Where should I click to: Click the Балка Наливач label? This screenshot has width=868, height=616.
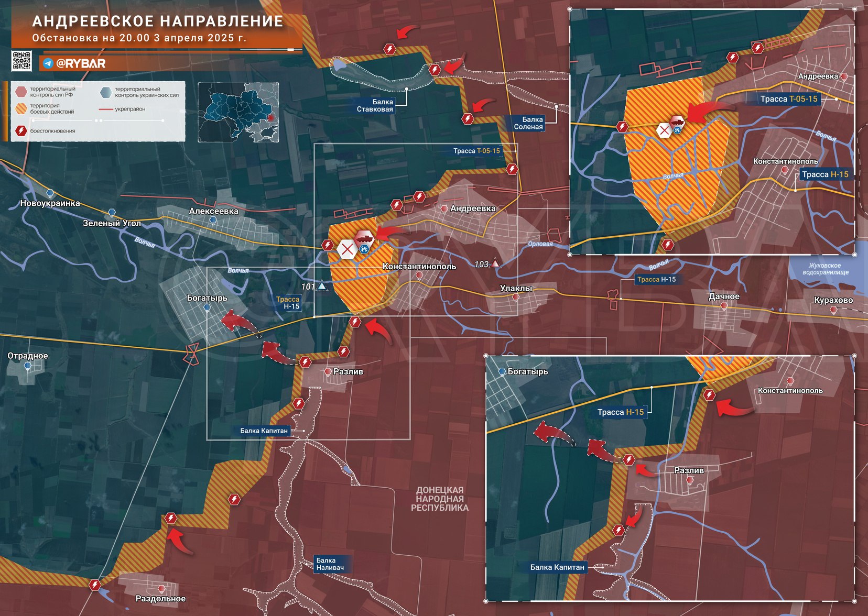330,564
